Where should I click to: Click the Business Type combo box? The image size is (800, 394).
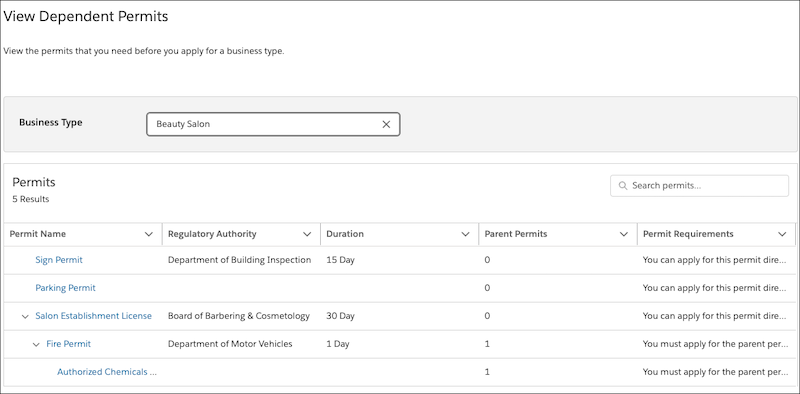tap(273, 124)
